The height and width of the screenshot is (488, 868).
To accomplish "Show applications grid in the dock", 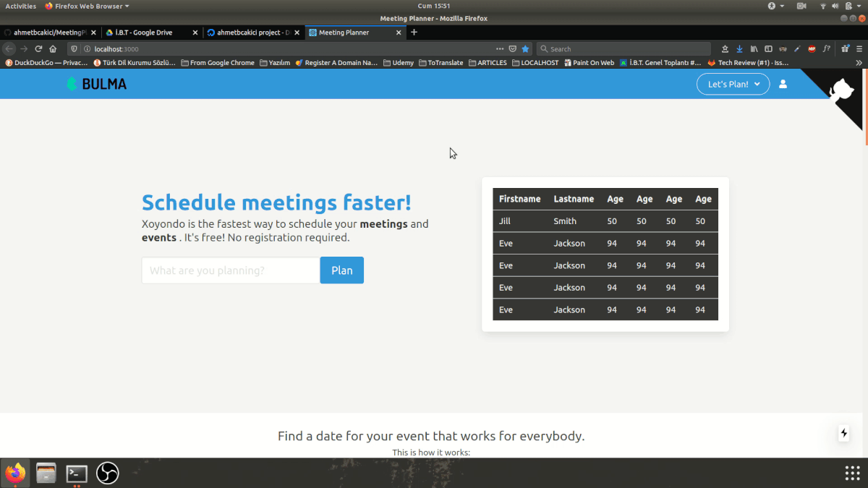I will click(x=852, y=473).
